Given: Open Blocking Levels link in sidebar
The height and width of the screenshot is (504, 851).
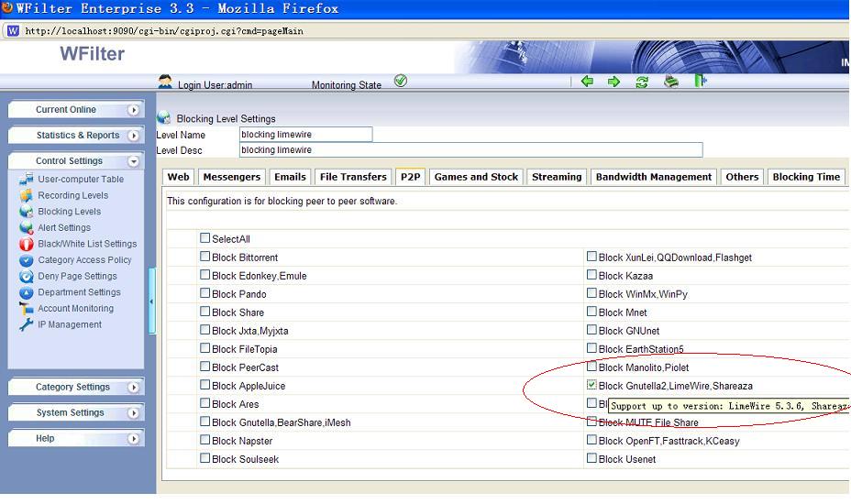Looking at the screenshot, I should pyautogui.click(x=69, y=212).
